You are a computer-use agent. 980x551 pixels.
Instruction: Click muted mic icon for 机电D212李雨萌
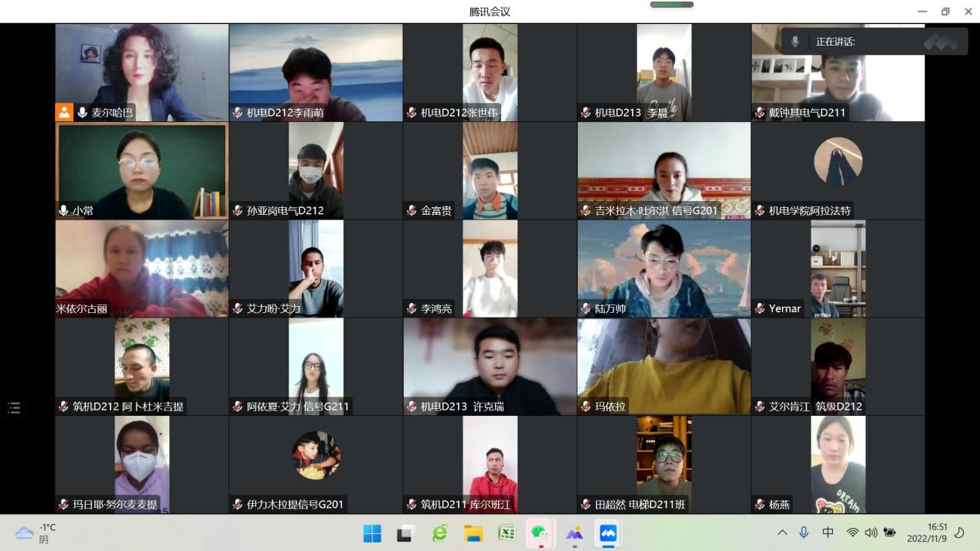tap(237, 113)
